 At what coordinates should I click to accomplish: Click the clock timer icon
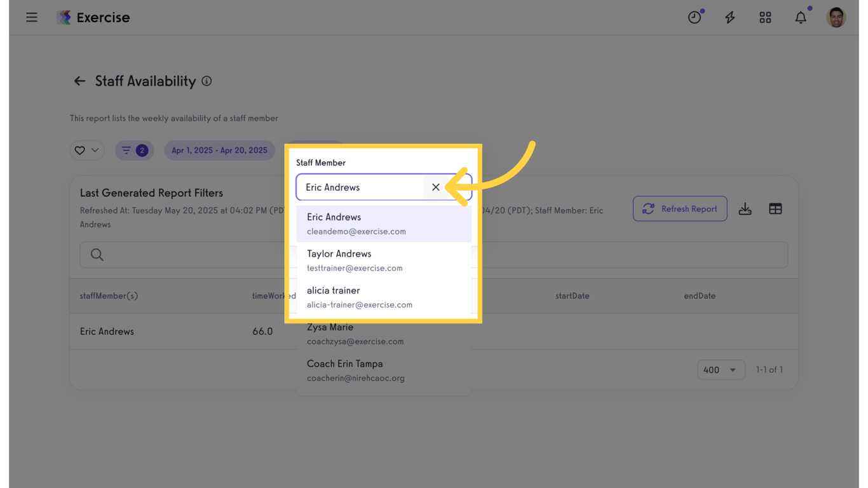click(x=695, y=18)
